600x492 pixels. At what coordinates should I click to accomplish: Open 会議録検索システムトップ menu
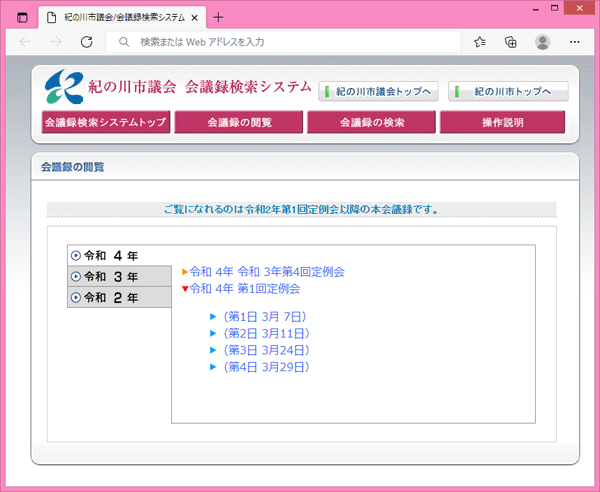point(106,122)
